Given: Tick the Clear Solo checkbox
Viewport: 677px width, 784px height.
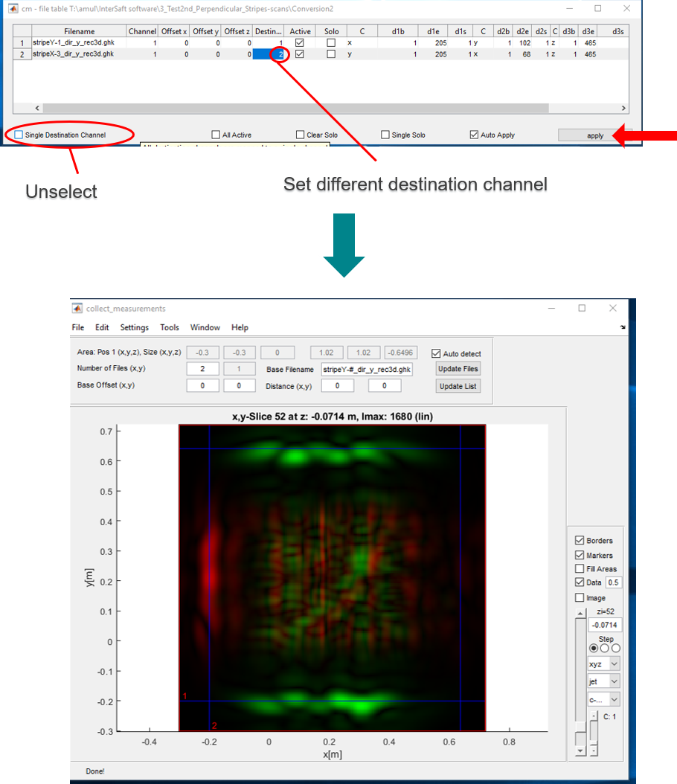Looking at the screenshot, I should tap(300, 135).
